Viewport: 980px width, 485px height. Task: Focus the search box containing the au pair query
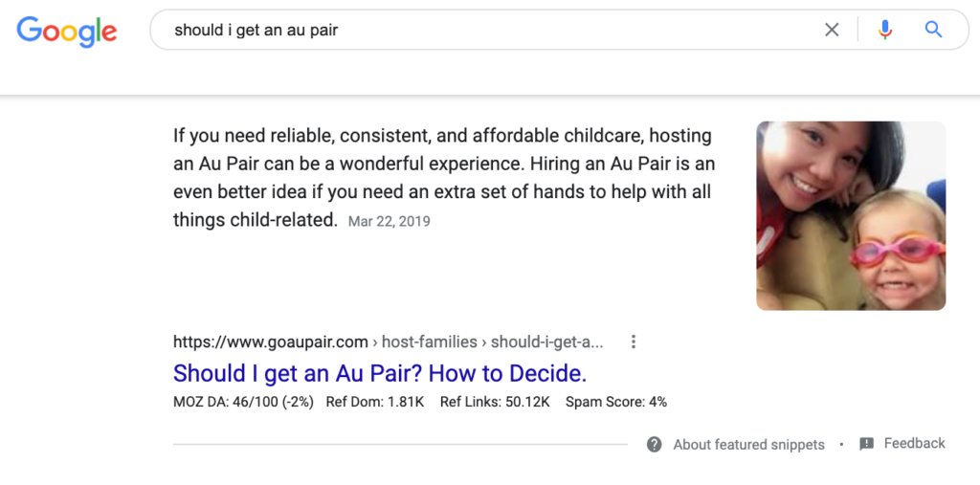(x=479, y=30)
